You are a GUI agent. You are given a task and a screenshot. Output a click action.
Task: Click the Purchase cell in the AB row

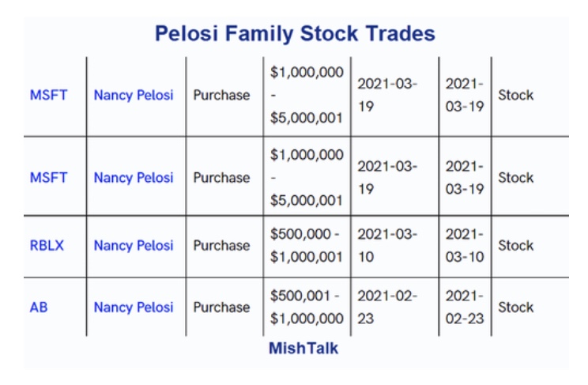[x=221, y=308]
